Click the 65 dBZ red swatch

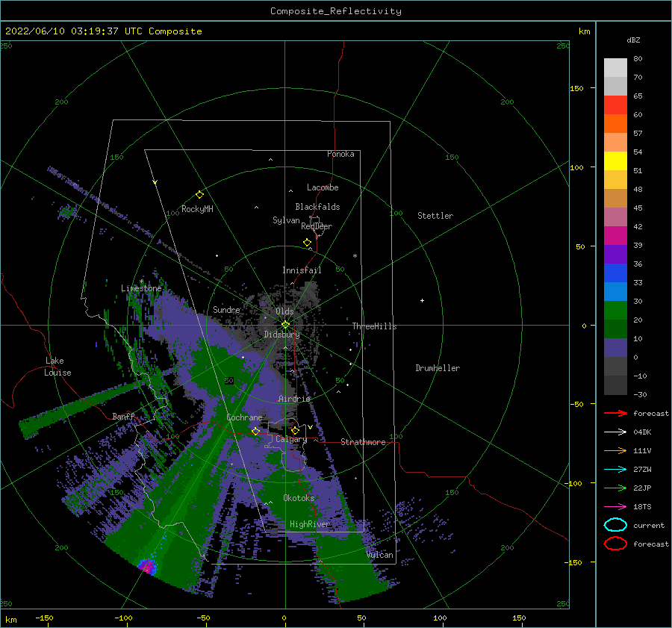click(x=615, y=105)
